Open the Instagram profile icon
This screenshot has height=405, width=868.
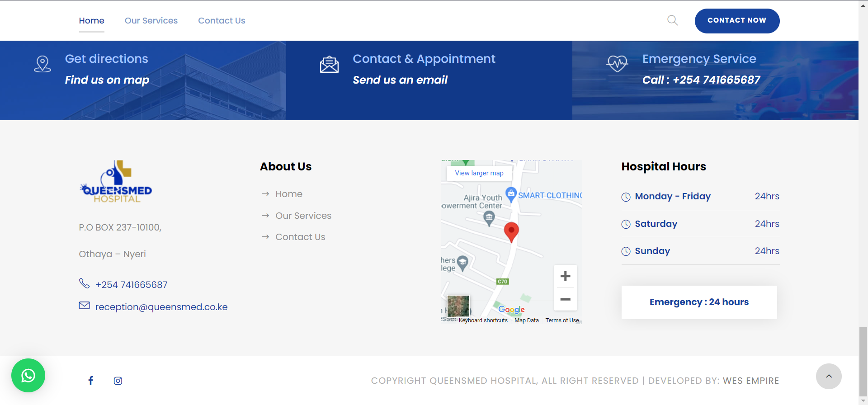coord(118,381)
